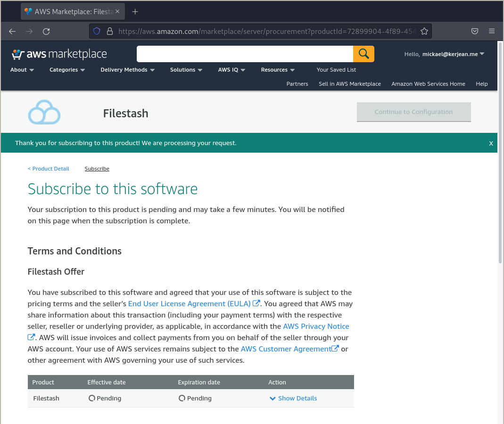
Task: Go back to Product Detail
Action: pyautogui.click(x=48, y=169)
